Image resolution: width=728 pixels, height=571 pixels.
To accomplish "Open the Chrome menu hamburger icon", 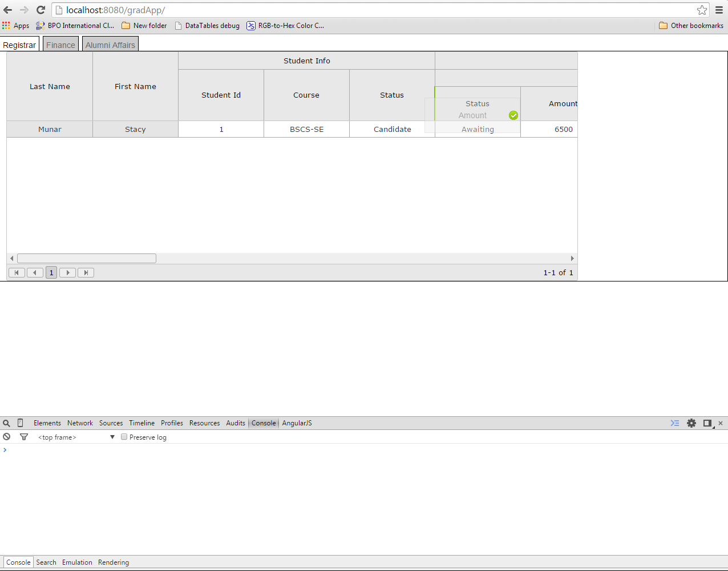I will click(x=719, y=10).
